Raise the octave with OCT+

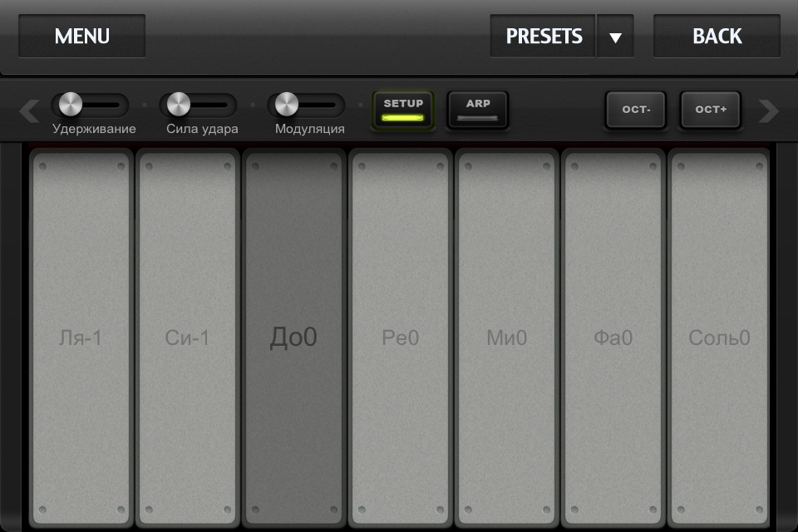711,110
